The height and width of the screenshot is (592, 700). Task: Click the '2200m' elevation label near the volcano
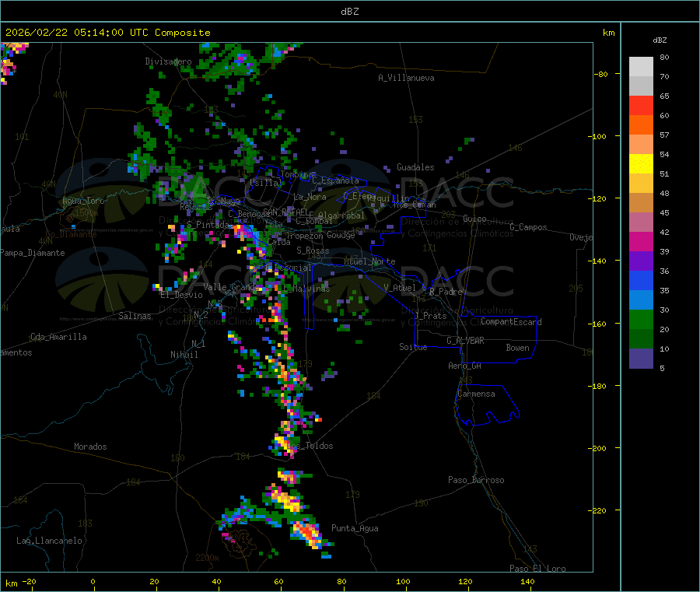tap(207, 558)
